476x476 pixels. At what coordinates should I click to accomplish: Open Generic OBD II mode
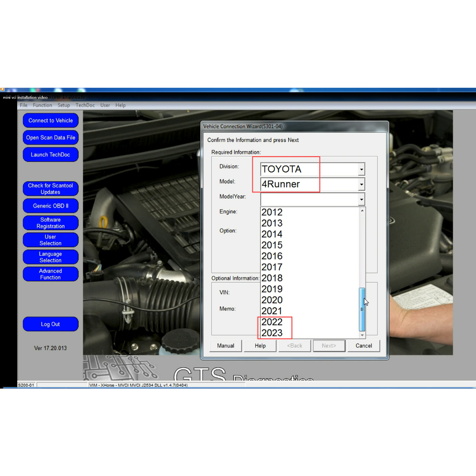(x=50, y=206)
